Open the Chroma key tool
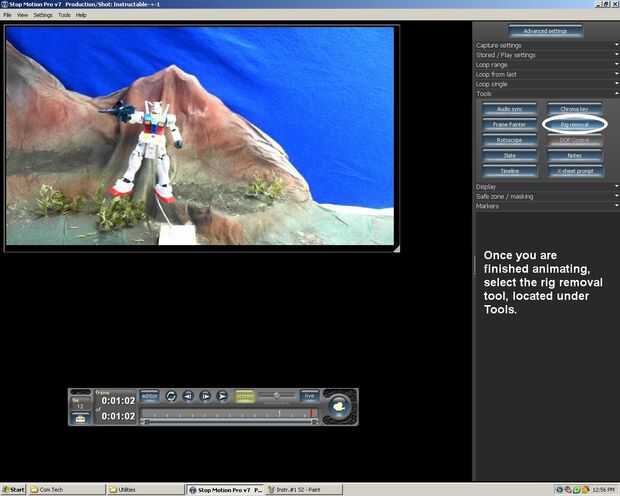 (x=575, y=109)
